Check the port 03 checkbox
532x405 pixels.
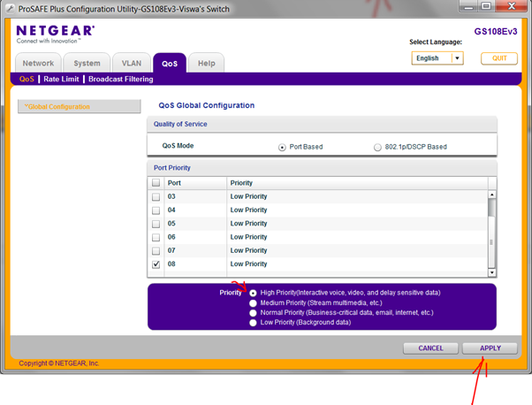click(156, 196)
